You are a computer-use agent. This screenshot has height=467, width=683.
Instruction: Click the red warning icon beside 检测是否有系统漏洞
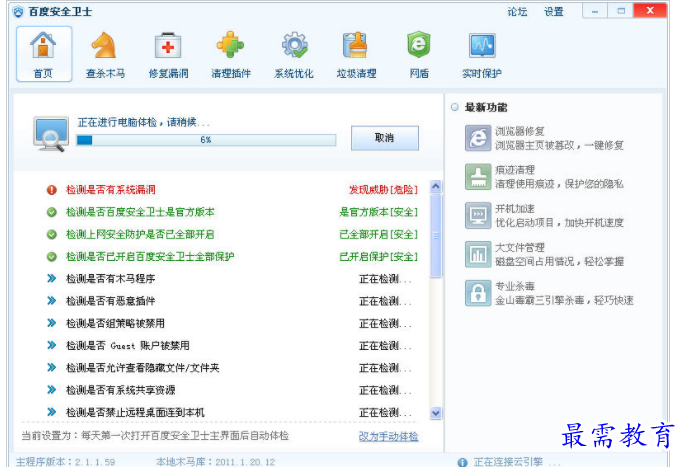(52, 190)
